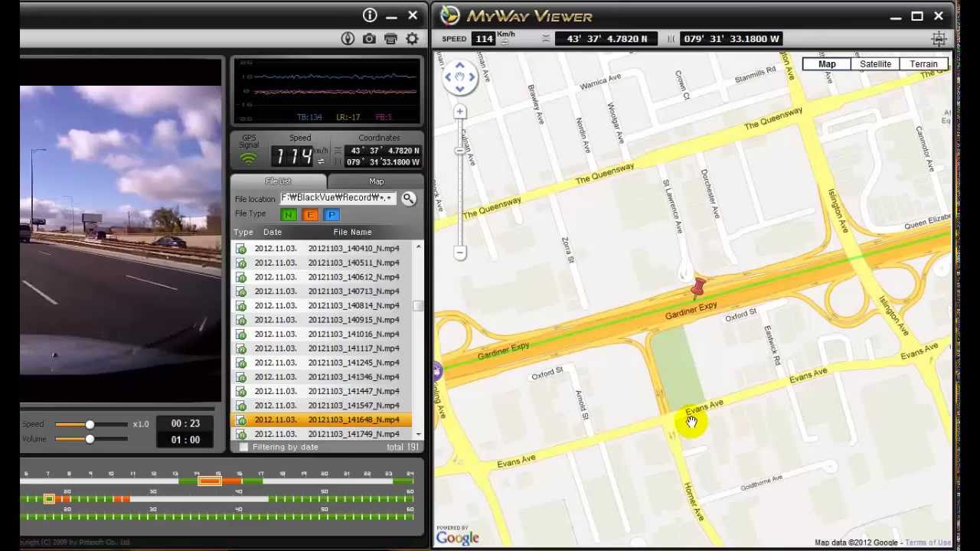
Task: Adjust the Volume slider
Action: (x=90, y=439)
